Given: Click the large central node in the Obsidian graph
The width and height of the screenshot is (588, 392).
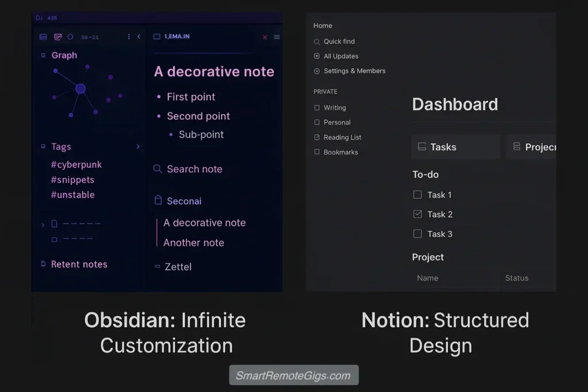Looking at the screenshot, I should (80, 89).
